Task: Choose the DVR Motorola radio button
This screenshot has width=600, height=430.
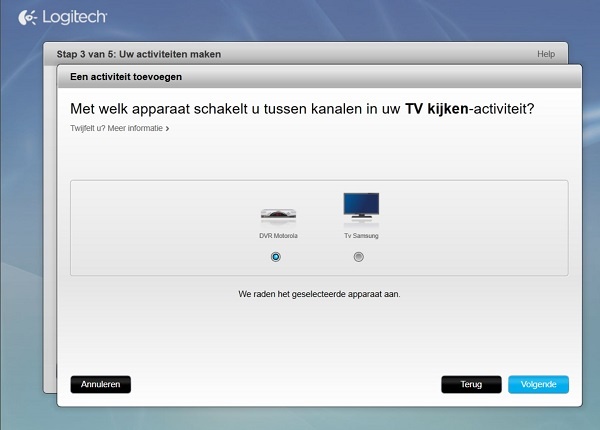Action: pos(276,257)
